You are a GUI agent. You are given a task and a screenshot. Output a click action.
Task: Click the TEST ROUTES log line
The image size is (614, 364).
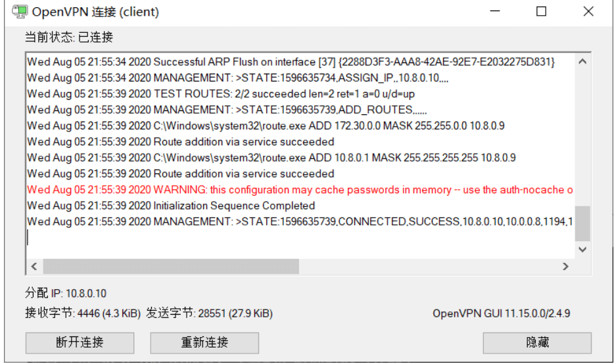click(221, 94)
